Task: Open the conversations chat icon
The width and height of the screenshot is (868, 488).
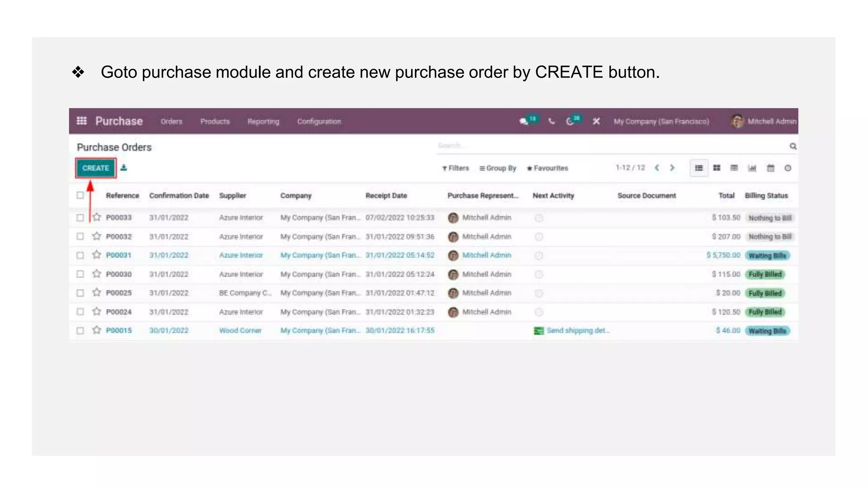Action: click(x=524, y=122)
